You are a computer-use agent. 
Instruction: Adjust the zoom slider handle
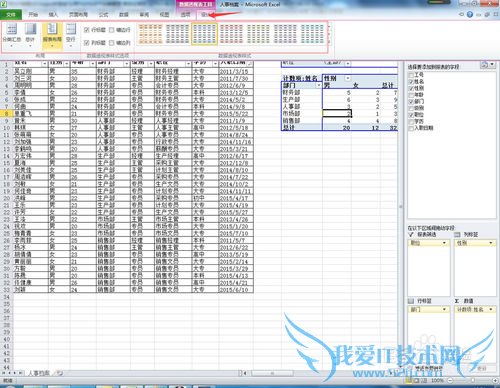pyautogui.click(x=472, y=380)
